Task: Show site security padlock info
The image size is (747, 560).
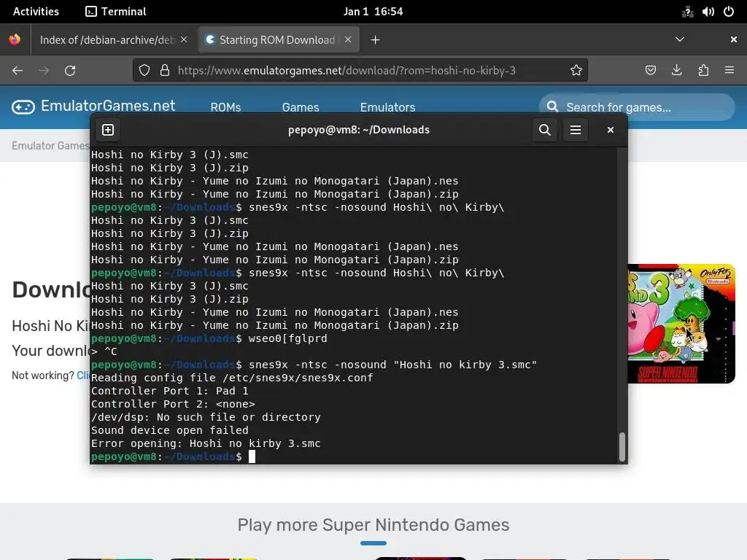Action: point(165,71)
